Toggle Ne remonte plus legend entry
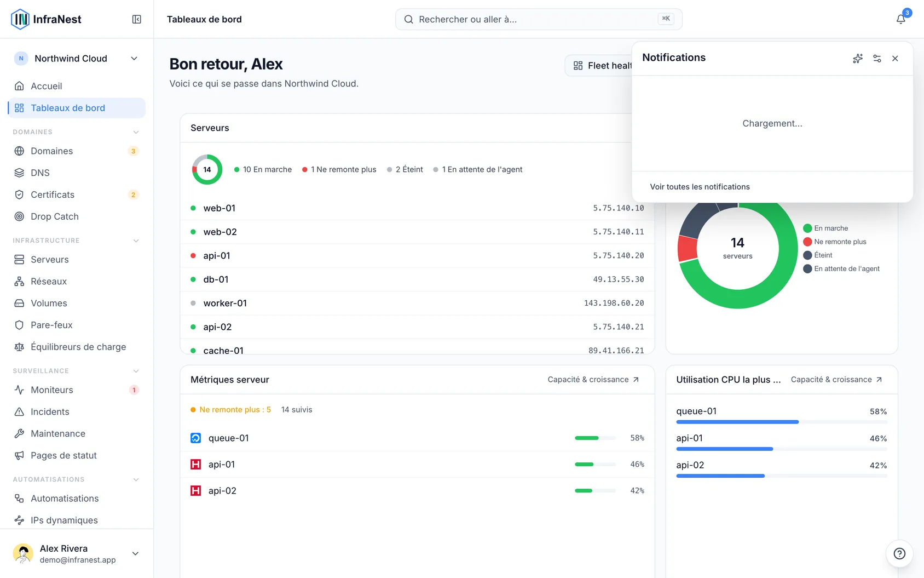Viewport: 924px width, 578px height. click(x=835, y=242)
